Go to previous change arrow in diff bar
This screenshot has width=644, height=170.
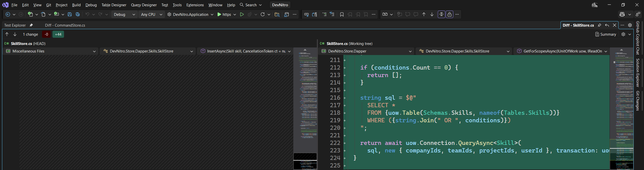pyautogui.click(x=7, y=34)
